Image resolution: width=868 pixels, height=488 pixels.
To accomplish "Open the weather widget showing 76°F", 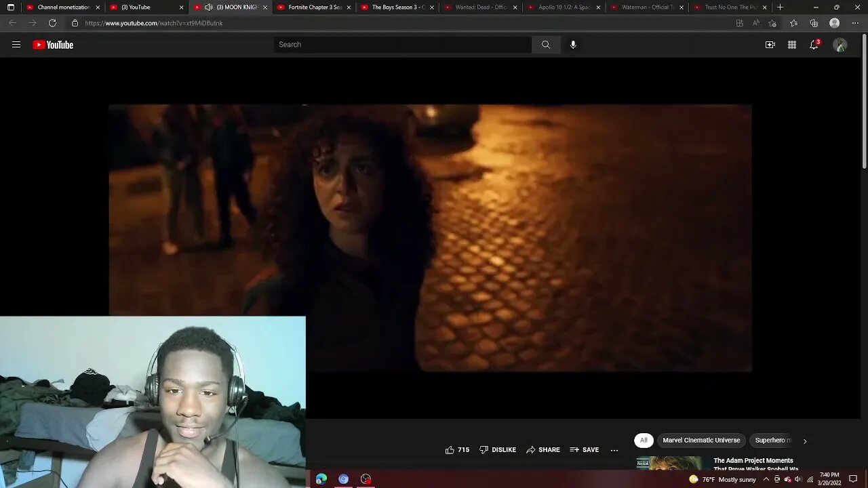I will point(722,480).
